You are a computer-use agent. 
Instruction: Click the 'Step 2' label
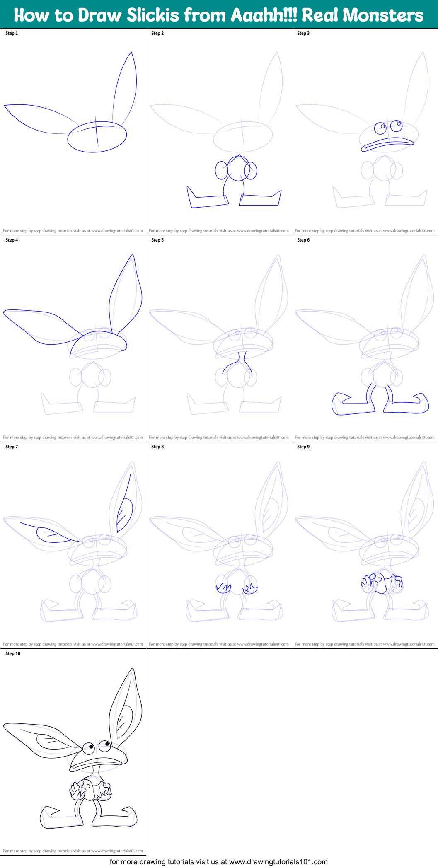[x=157, y=33]
